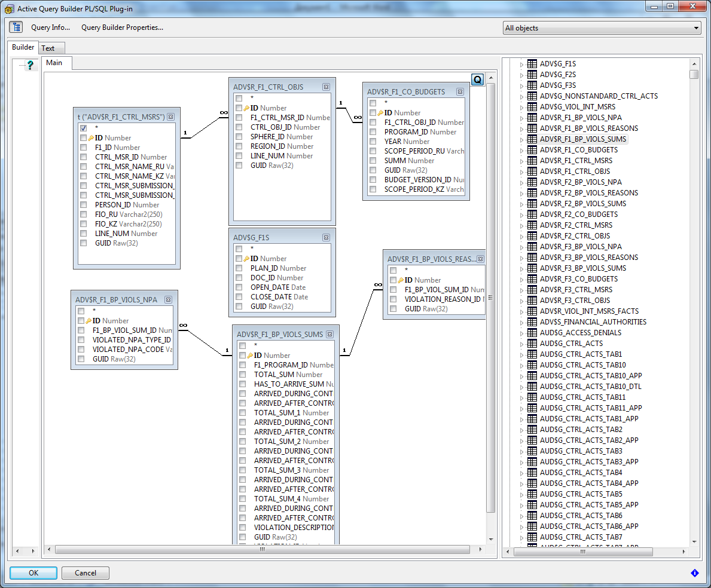Click the object tree horizontal scrollbar thumb

(x=583, y=552)
